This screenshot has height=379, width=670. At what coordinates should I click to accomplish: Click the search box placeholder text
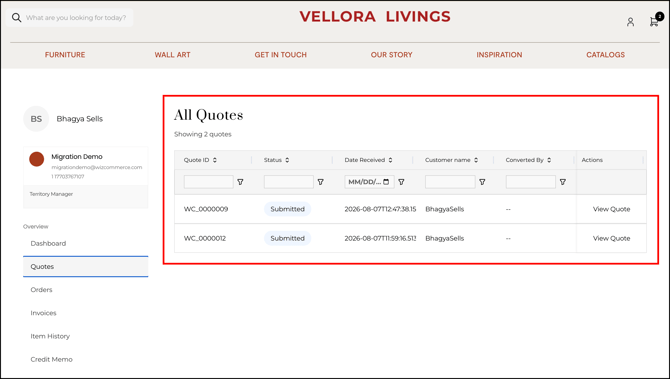(x=76, y=18)
